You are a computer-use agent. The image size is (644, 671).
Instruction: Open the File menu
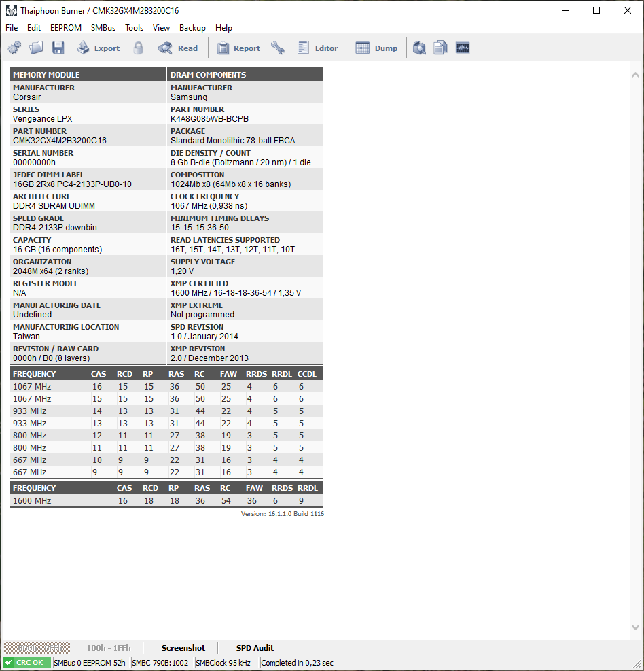12,28
